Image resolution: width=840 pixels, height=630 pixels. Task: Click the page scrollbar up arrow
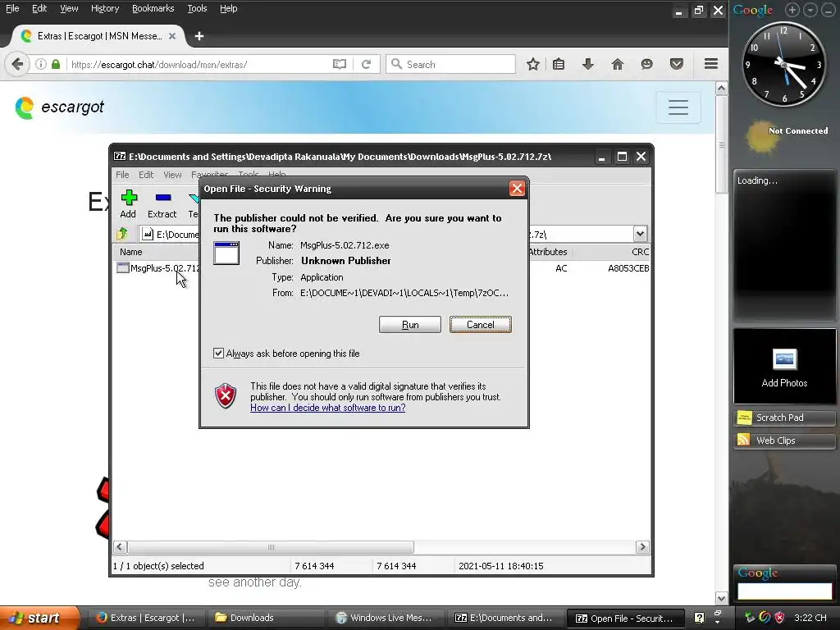(722, 89)
